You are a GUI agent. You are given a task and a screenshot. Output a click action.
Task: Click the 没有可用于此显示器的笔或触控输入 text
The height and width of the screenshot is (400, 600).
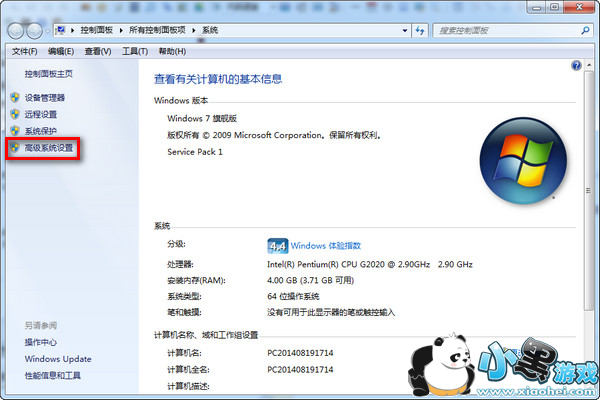coord(331,313)
